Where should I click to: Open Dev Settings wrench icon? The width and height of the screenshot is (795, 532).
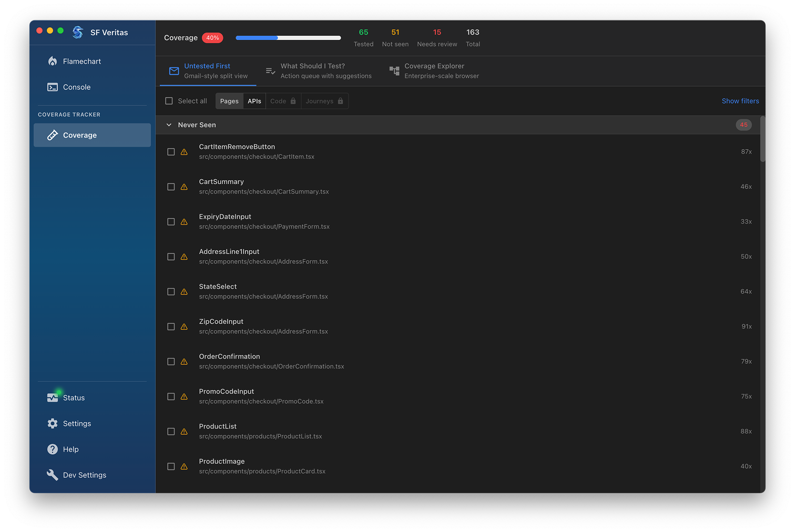(x=53, y=475)
